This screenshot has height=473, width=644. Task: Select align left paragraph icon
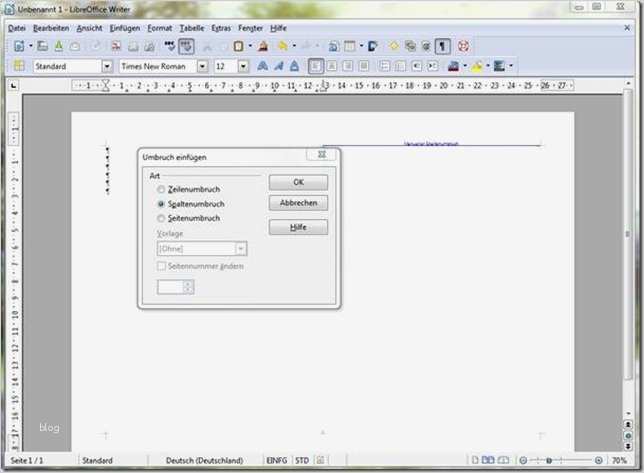316,66
